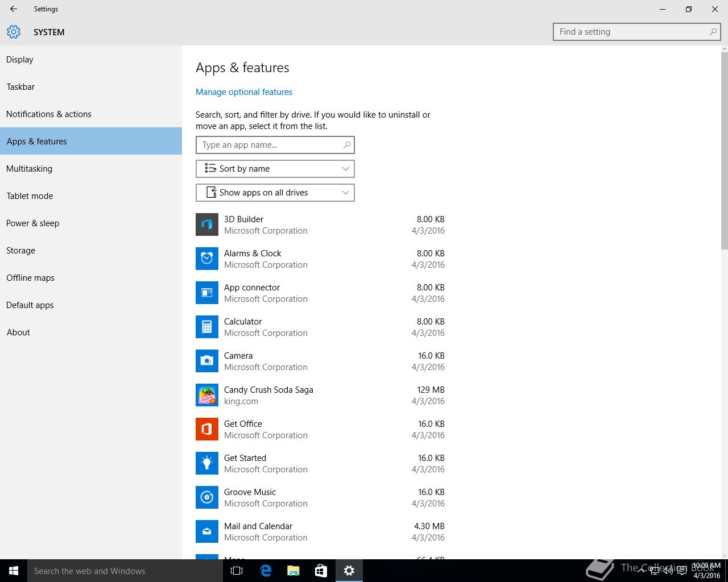Click the 129 MB size value
This screenshot has height=582, width=728.
[431, 390]
